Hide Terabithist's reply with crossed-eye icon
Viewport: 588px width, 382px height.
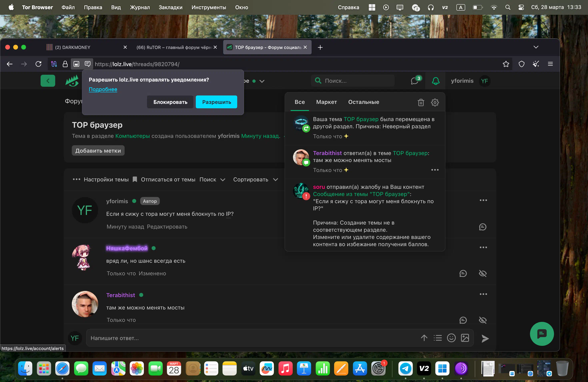[x=483, y=320]
